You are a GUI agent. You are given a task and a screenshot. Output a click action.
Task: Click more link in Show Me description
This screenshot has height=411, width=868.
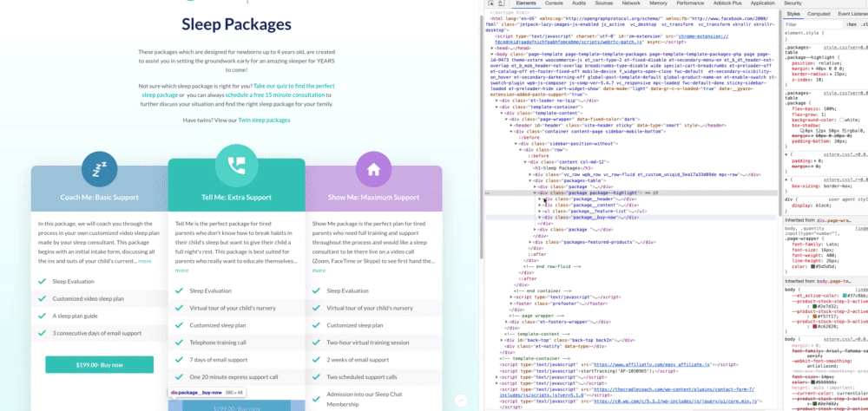[319, 271]
